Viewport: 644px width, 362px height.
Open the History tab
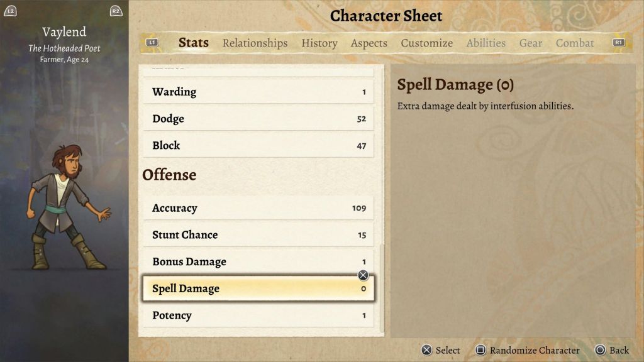pos(319,43)
